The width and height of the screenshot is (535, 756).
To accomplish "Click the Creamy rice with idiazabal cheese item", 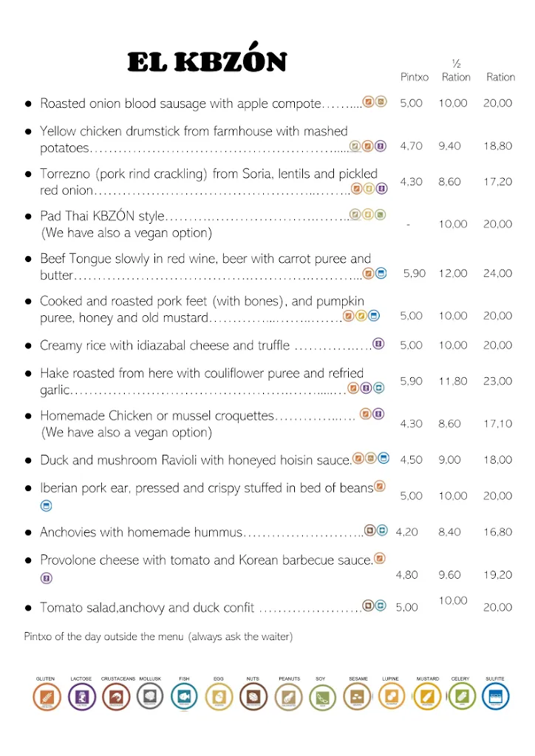I will click(166, 346).
